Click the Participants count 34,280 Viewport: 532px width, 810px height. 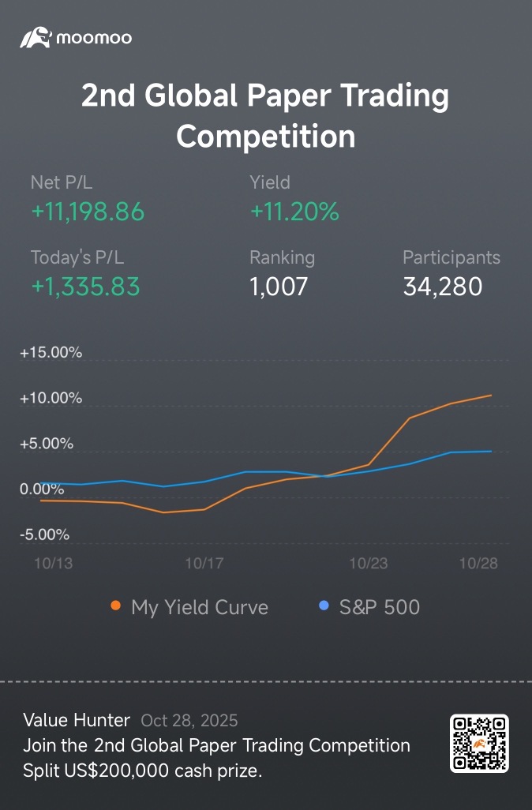tap(442, 287)
